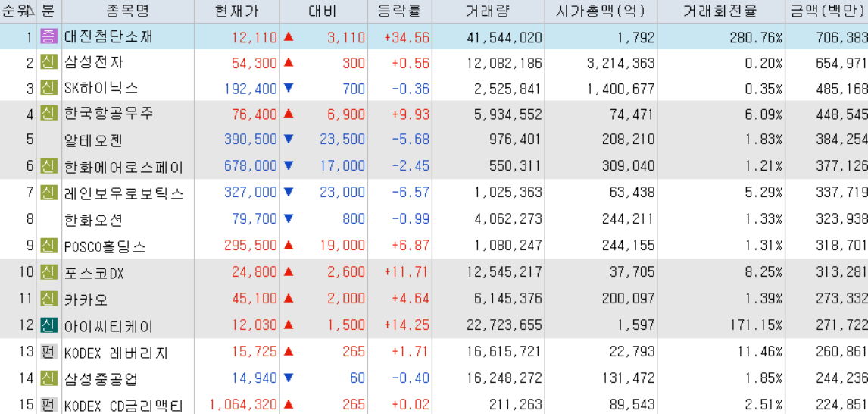868x414 pixels.
Task: Select the stock name 한화오션
Action: [x=94, y=219]
